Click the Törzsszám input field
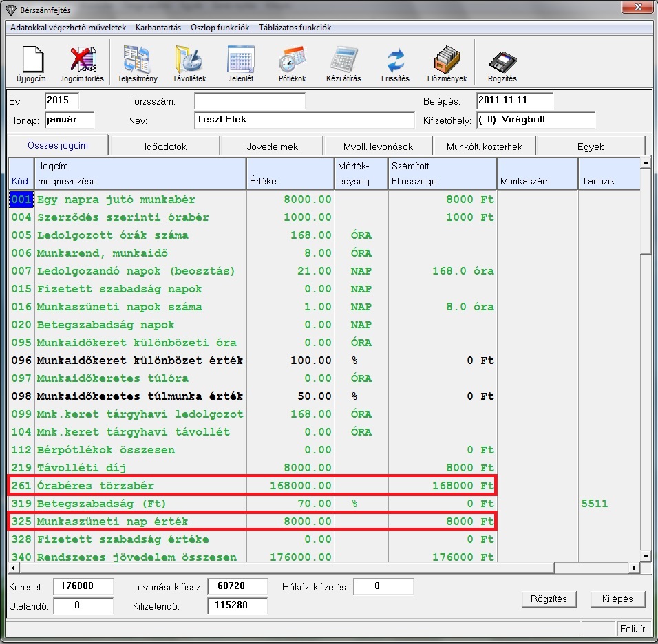Image resolution: width=658 pixels, height=644 pixels. [x=249, y=101]
